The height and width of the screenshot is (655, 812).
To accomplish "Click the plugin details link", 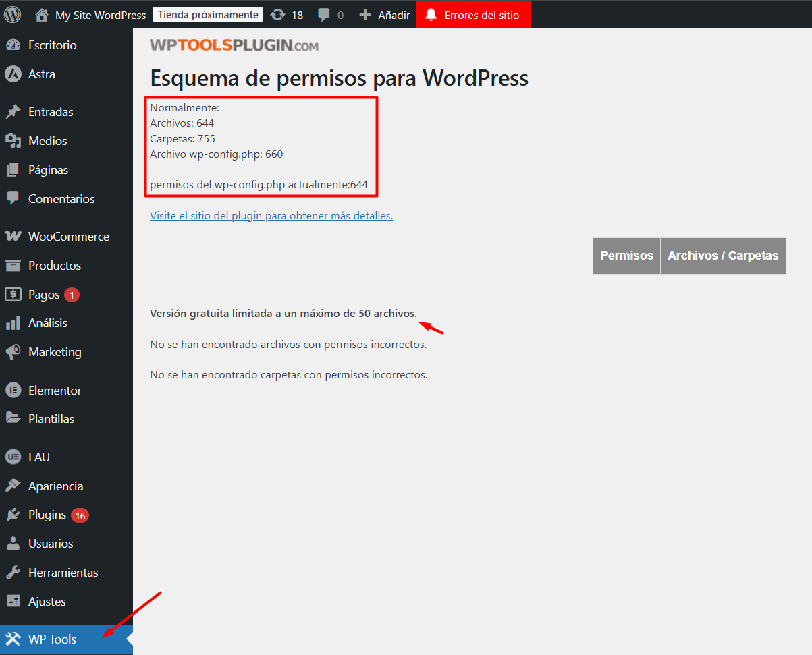I will 271,215.
